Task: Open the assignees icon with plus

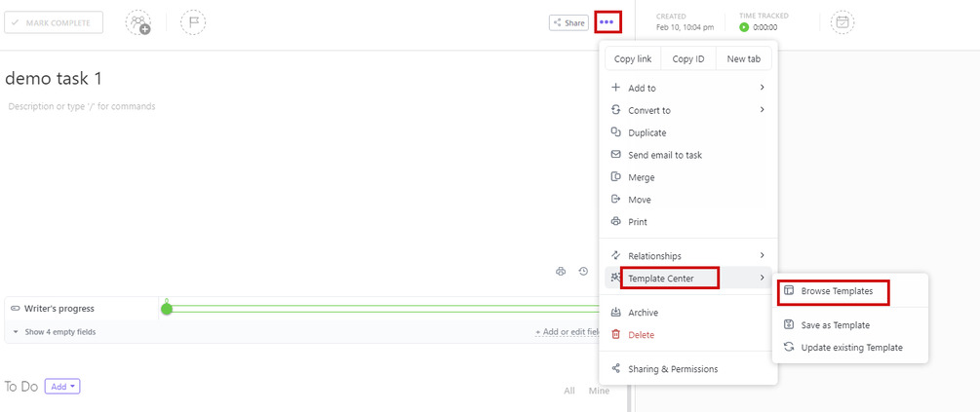Action: pos(137,22)
